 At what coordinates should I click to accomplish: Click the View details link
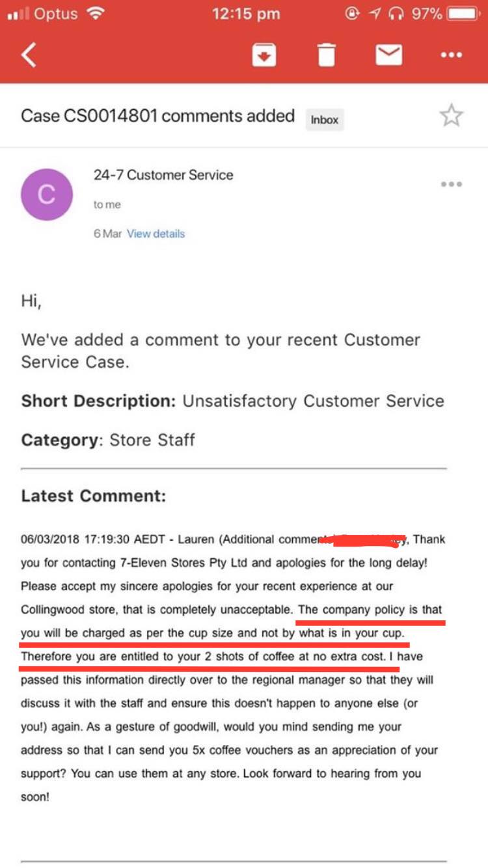[156, 234]
